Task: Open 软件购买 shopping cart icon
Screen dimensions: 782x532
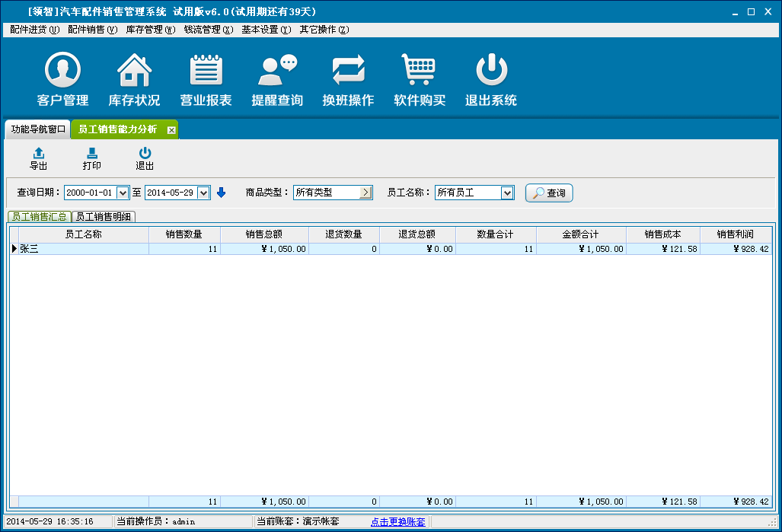Action: pyautogui.click(x=419, y=71)
